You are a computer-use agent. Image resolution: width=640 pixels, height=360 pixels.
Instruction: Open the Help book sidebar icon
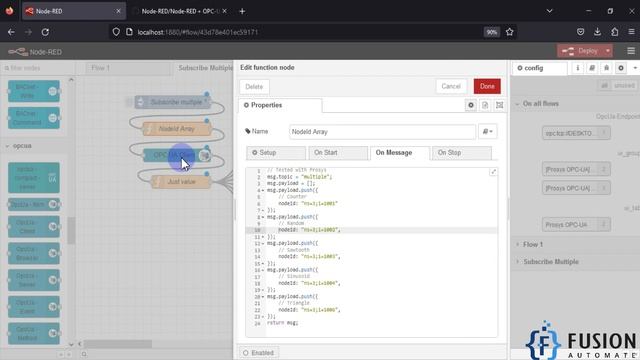592,68
